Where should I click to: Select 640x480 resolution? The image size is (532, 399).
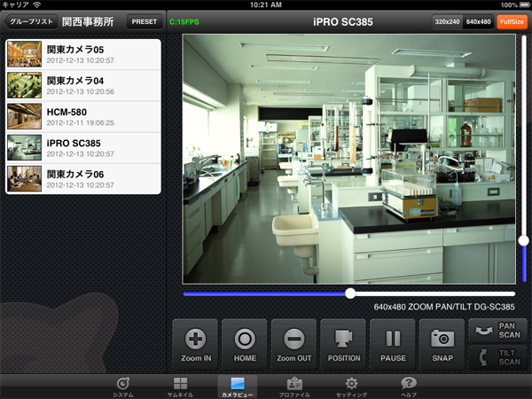(x=479, y=20)
